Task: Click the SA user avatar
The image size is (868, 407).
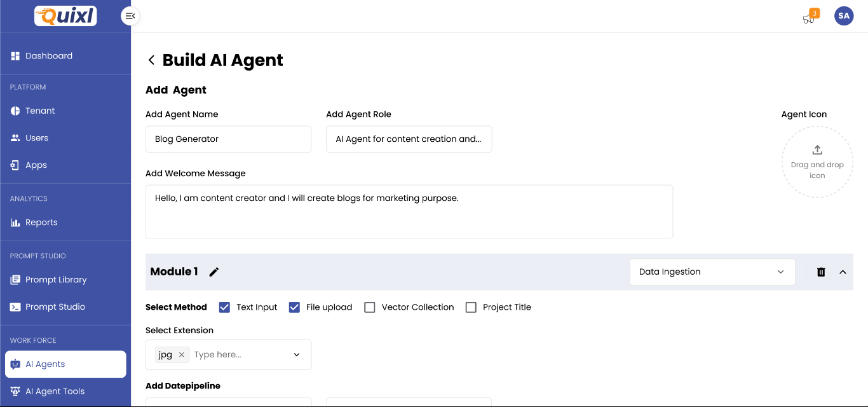Action: (x=844, y=16)
